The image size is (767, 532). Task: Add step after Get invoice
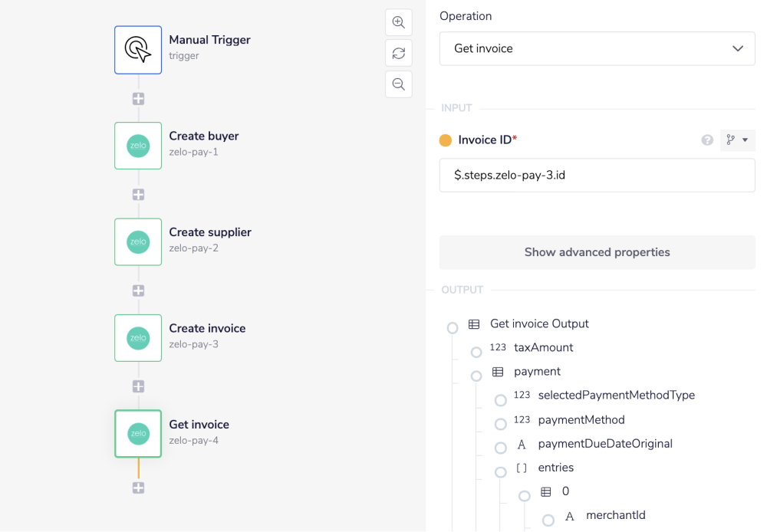(138, 488)
